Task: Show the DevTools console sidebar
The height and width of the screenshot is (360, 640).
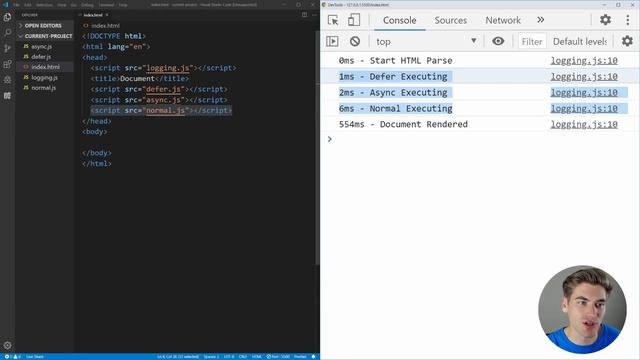Action: click(332, 41)
